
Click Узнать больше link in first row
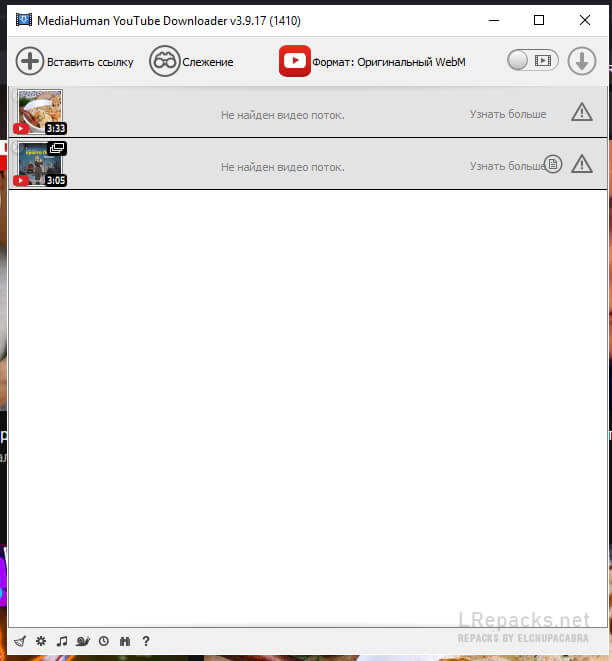tap(508, 114)
